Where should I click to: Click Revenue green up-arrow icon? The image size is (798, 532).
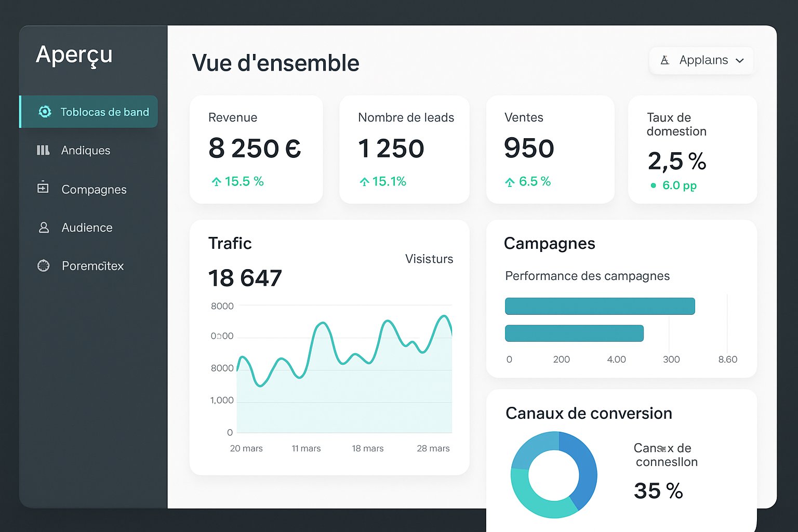pos(217,182)
